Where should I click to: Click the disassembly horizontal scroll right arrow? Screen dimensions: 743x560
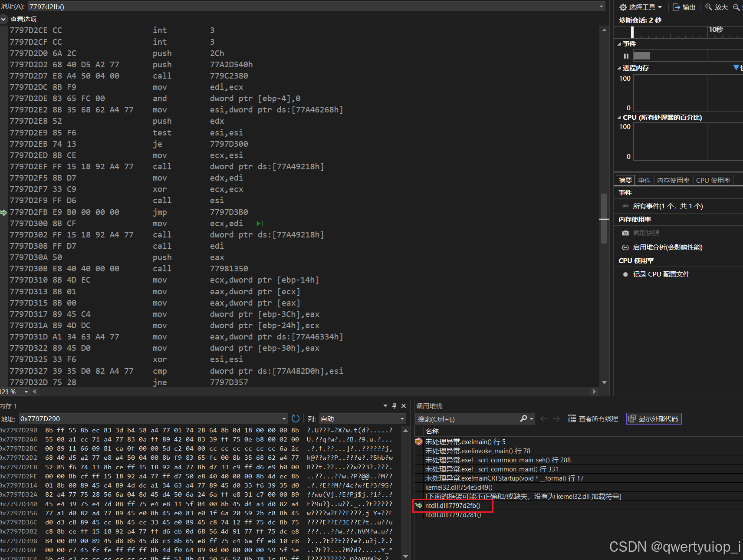[x=595, y=392]
